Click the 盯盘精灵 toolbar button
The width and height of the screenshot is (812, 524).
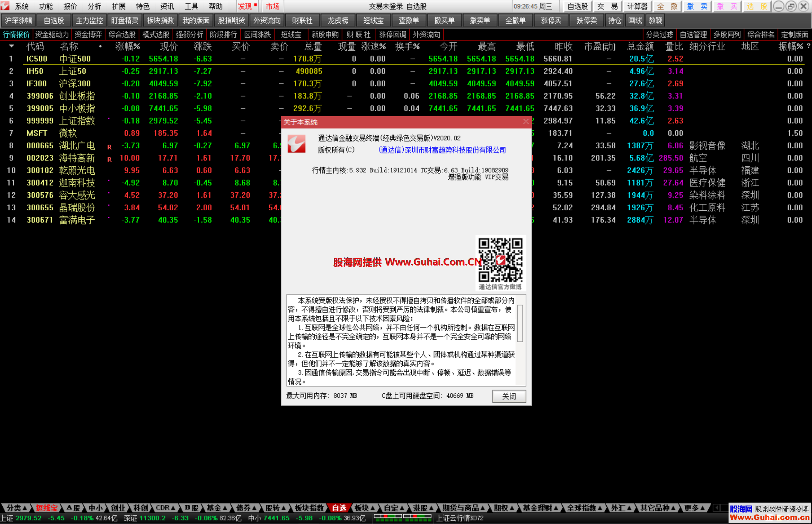coord(125,20)
